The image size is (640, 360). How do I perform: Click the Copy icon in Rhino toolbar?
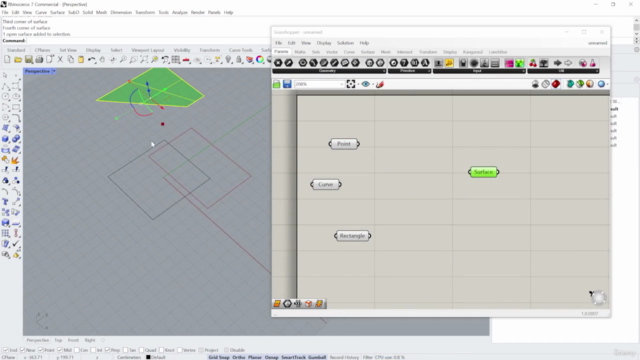coord(71,60)
